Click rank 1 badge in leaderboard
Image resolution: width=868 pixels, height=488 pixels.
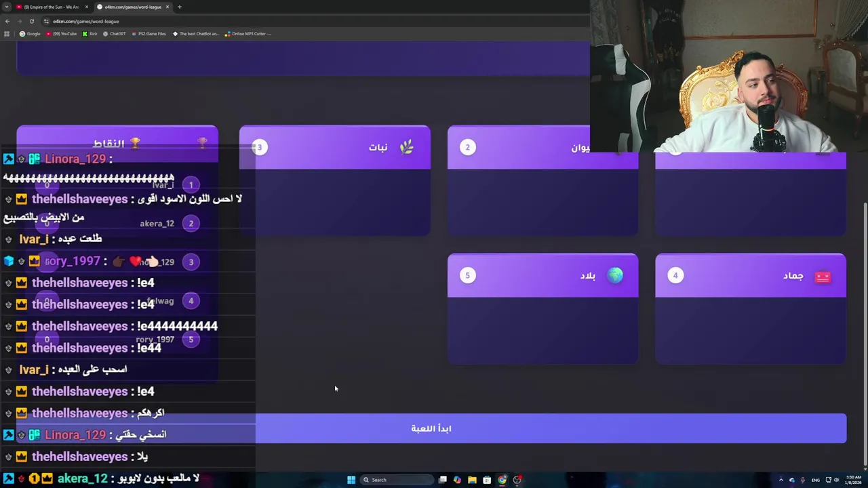pyautogui.click(x=191, y=185)
